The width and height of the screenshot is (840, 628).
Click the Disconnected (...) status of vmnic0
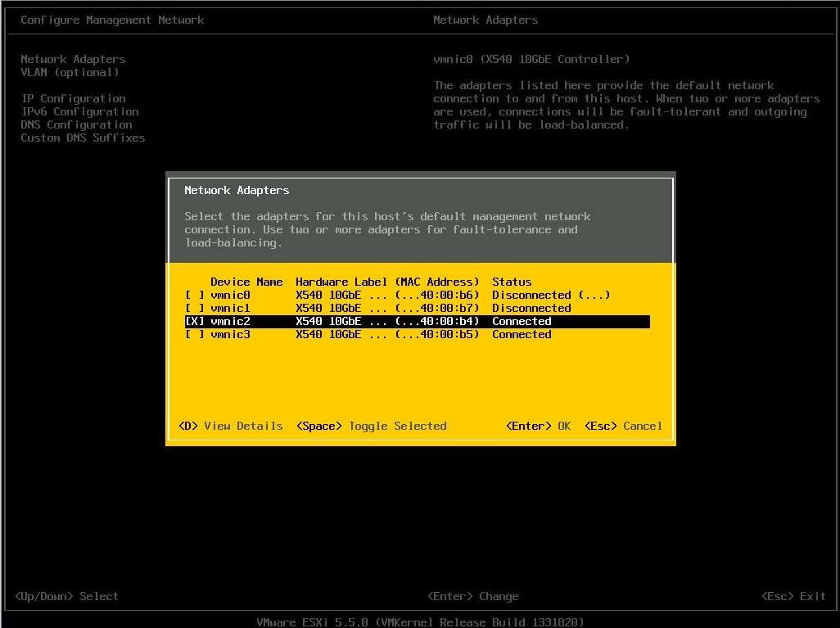[x=551, y=296]
